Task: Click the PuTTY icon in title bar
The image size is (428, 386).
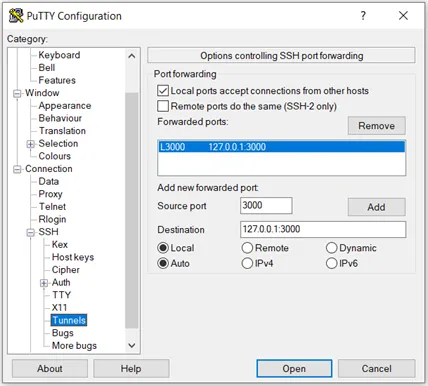Action: pyautogui.click(x=16, y=16)
